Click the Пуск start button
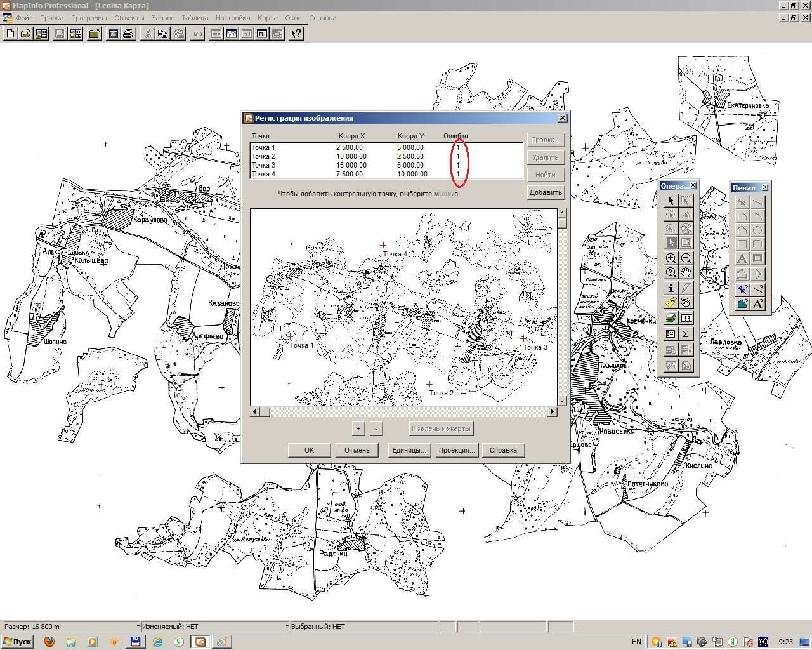 18,642
